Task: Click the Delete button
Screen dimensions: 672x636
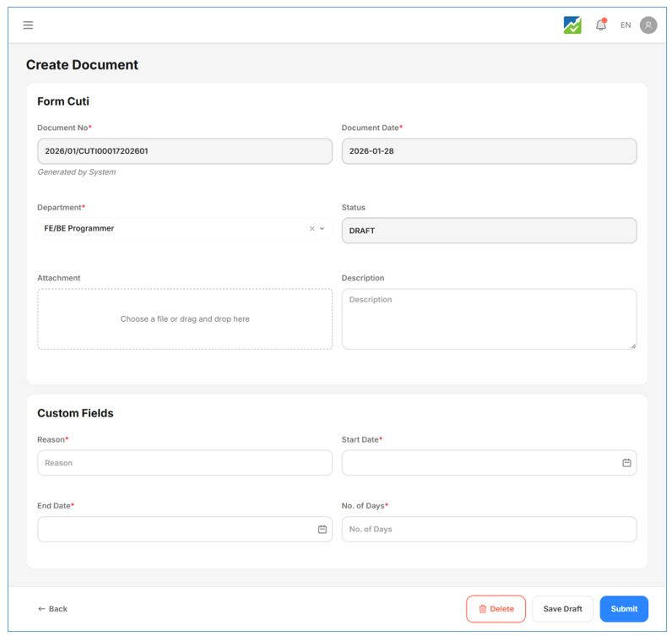Action: point(496,609)
